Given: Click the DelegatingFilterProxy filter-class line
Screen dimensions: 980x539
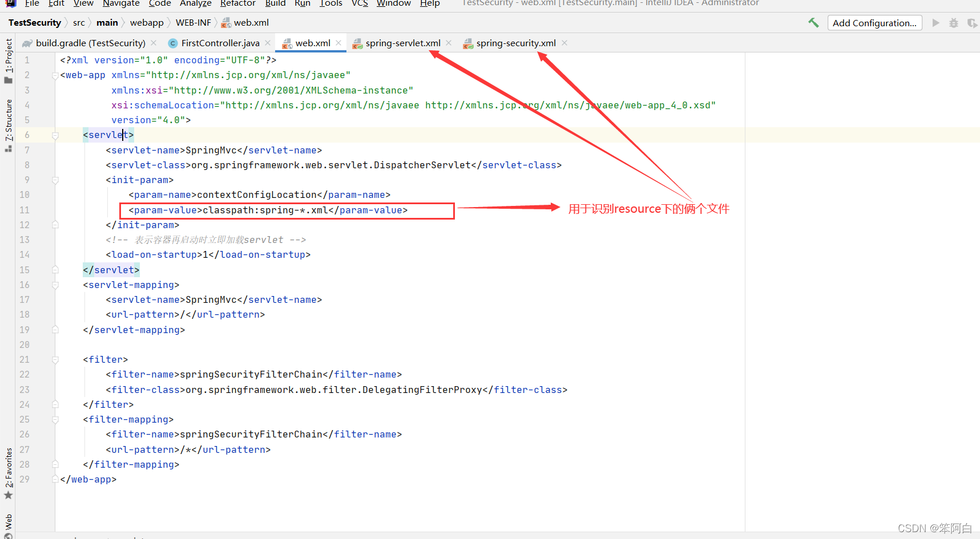Looking at the screenshot, I should click(x=336, y=390).
